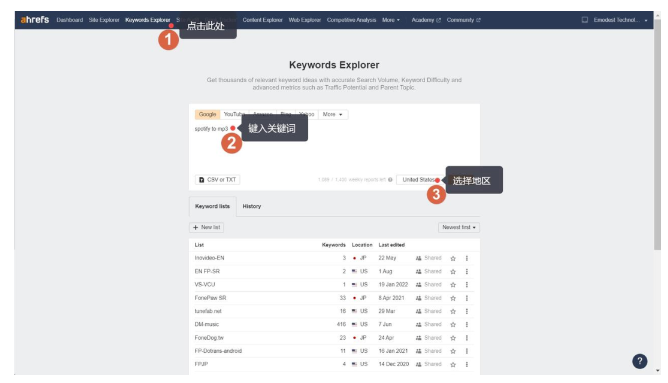668x383 pixels.
Task: Open the FPJP keyword list
Action: coord(201,364)
